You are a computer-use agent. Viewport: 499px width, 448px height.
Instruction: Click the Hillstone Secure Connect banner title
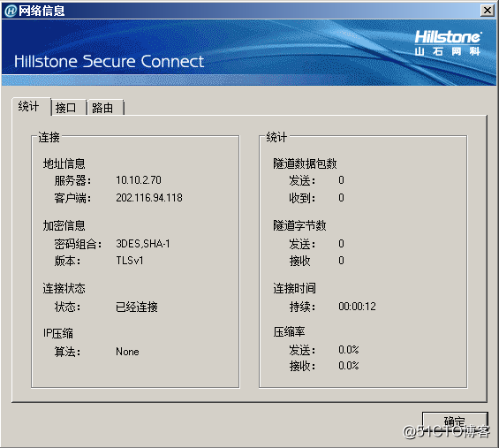[x=109, y=62]
